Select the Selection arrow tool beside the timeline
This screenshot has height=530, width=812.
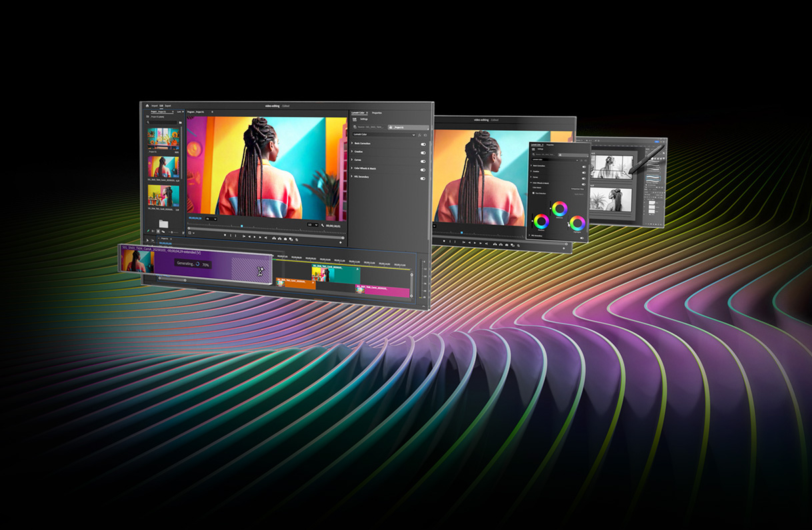tap(147, 239)
